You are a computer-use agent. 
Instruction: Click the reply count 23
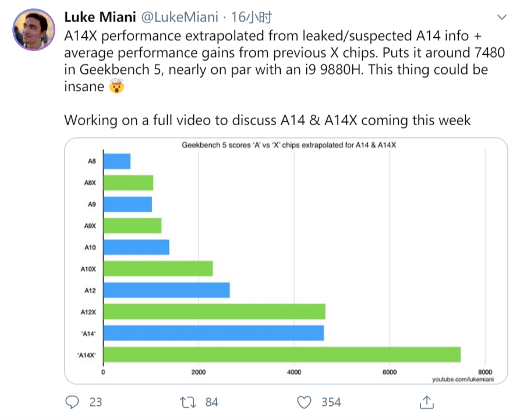click(x=95, y=402)
